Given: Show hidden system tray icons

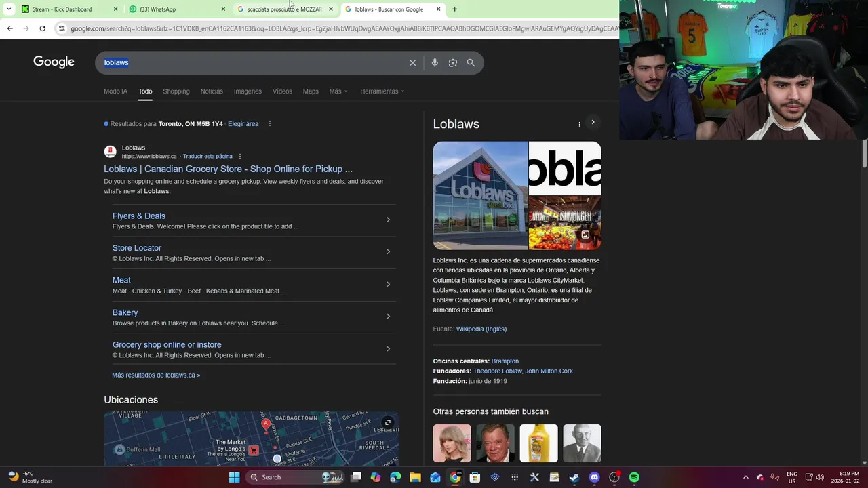Looking at the screenshot, I should pos(745,477).
